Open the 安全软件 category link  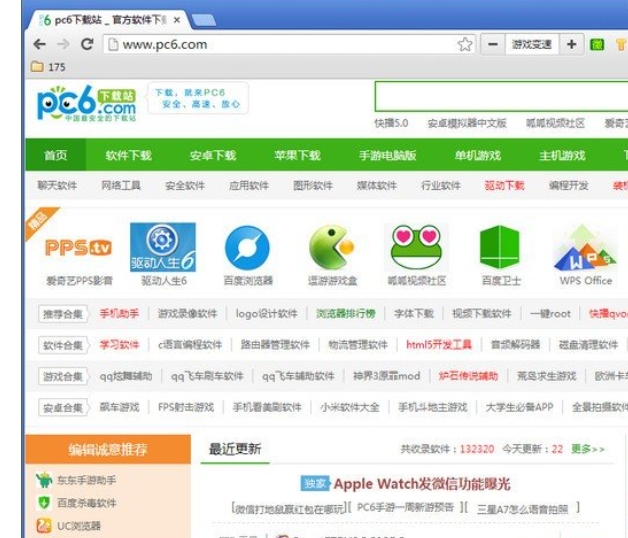pos(185,185)
